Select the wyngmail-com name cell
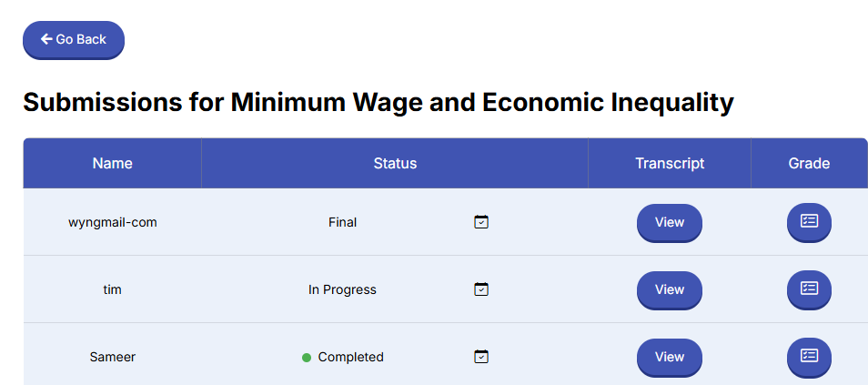868x385 pixels. (x=113, y=222)
